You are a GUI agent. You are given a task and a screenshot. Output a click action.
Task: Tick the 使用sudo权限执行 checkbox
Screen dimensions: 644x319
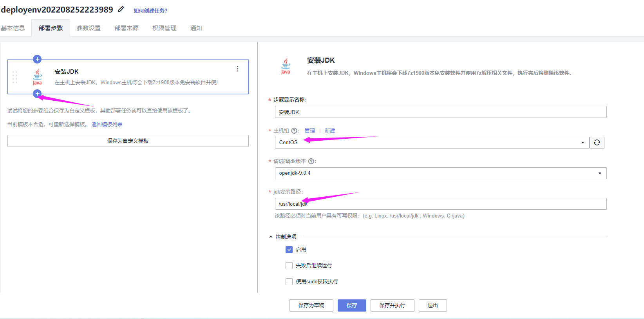tap(289, 282)
